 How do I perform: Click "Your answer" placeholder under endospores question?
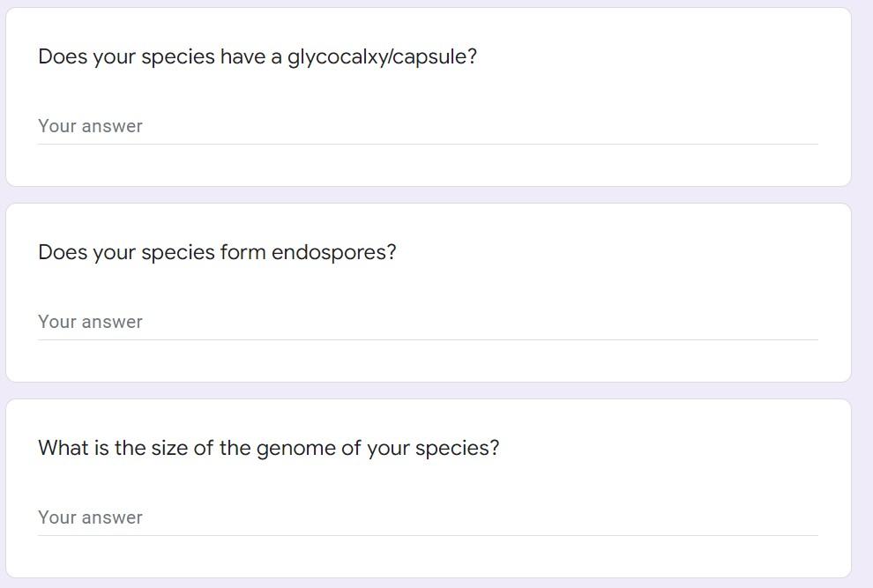[x=90, y=323]
